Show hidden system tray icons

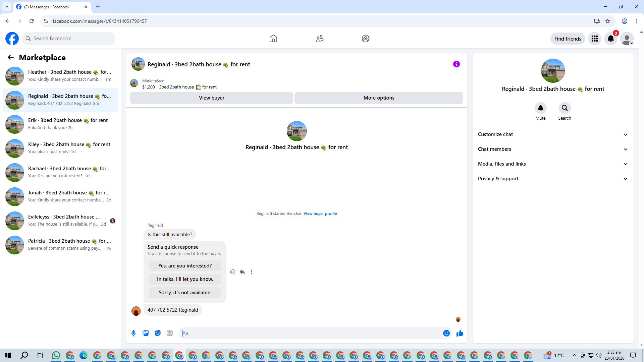click(575, 355)
